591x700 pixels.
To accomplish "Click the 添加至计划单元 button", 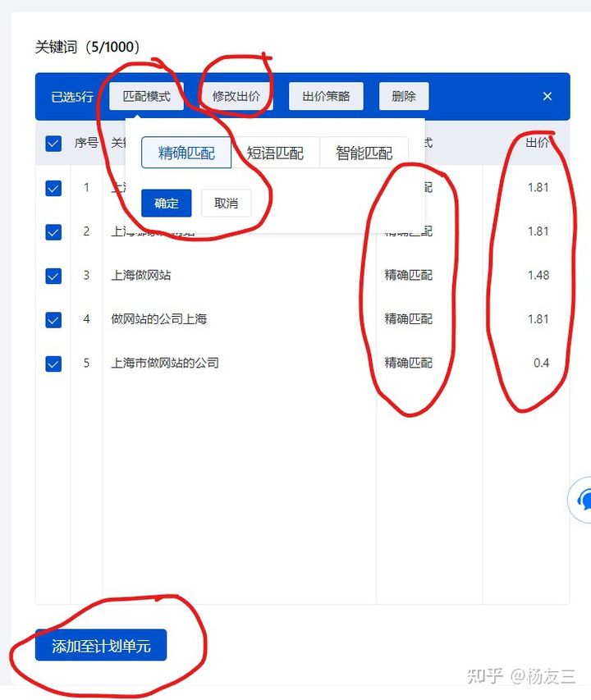I will click(101, 646).
